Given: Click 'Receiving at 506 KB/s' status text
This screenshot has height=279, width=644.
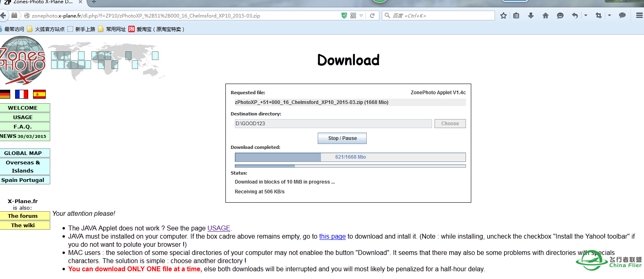Looking at the screenshot, I should pyautogui.click(x=260, y=192).
